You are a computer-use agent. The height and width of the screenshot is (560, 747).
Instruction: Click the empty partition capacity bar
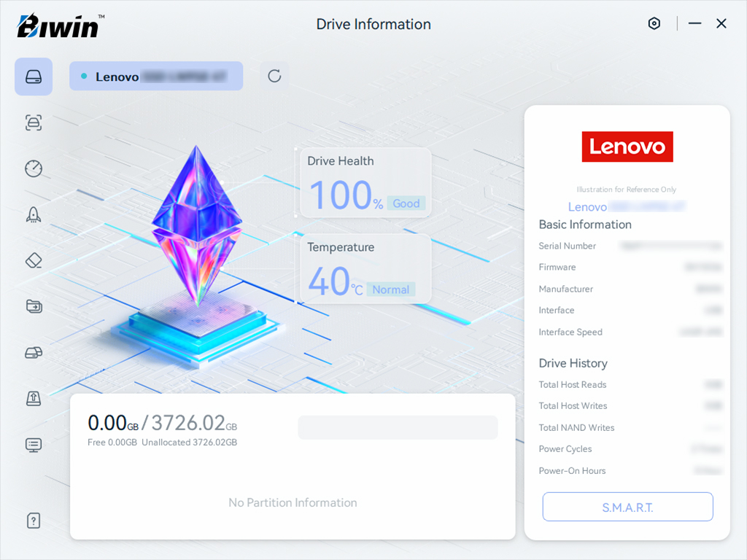pos(398,427)
